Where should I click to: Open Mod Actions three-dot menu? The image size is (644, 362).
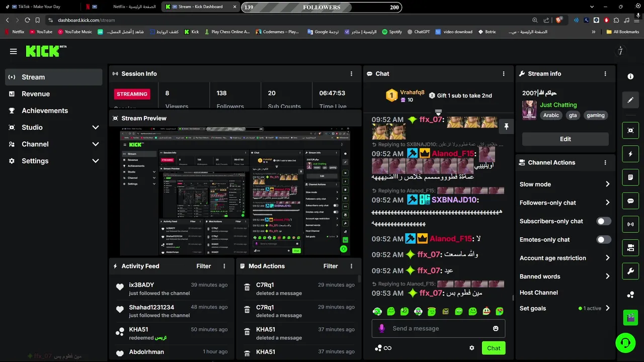click(x=351, y=266)
